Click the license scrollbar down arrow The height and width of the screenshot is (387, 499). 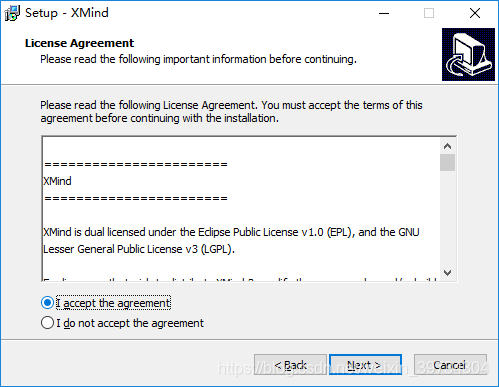tap(447, 273)
